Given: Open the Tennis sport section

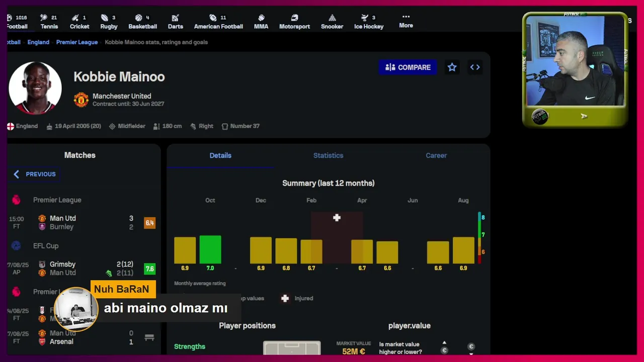Looking at the screenshot, I should click(x=49, y=22).
